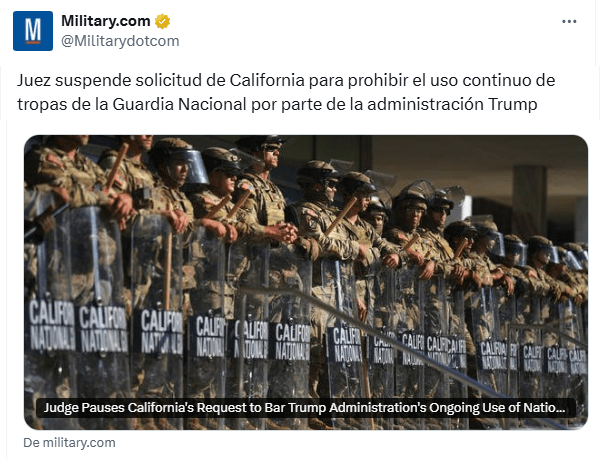Click the gold verified badge
This screenshot has width=605, height=469.
point(162,21)
